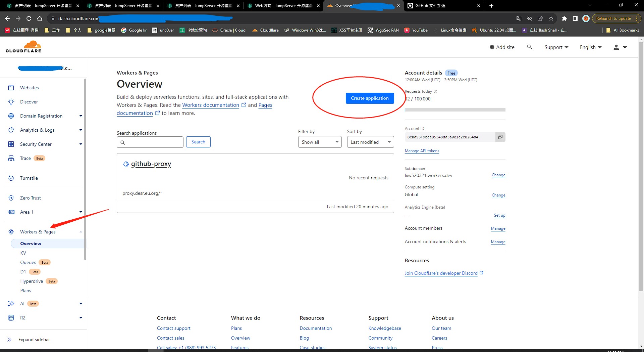Open the user account profile menu
The image size is (644, 352).
pos(620,47)
